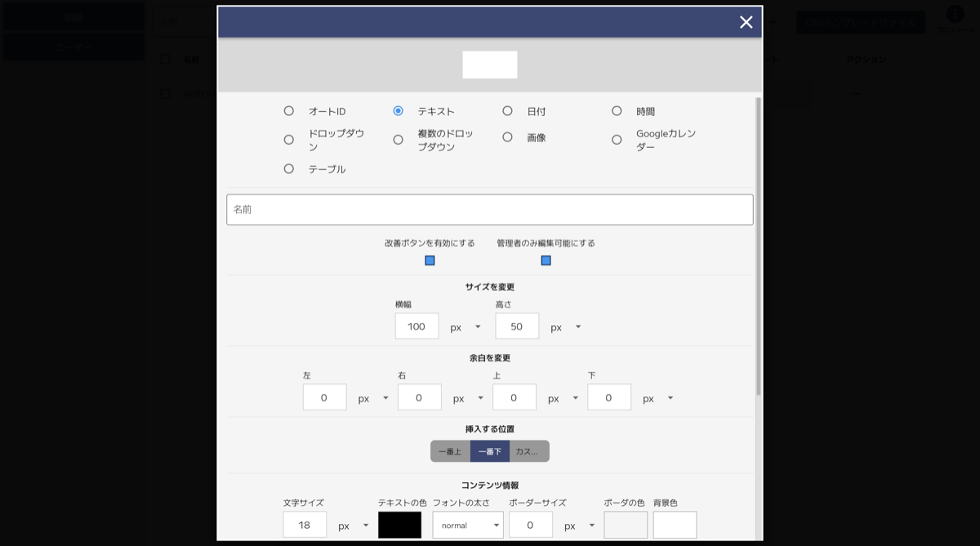Select the ドロップダウン field type
Screen dimensions: 980x546
pos(288,139)
